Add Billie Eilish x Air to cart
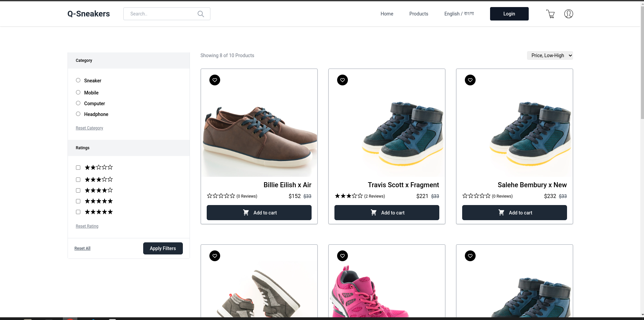Image resolution: width=644 pixels, height=320 pixels. tap(259, 213)
